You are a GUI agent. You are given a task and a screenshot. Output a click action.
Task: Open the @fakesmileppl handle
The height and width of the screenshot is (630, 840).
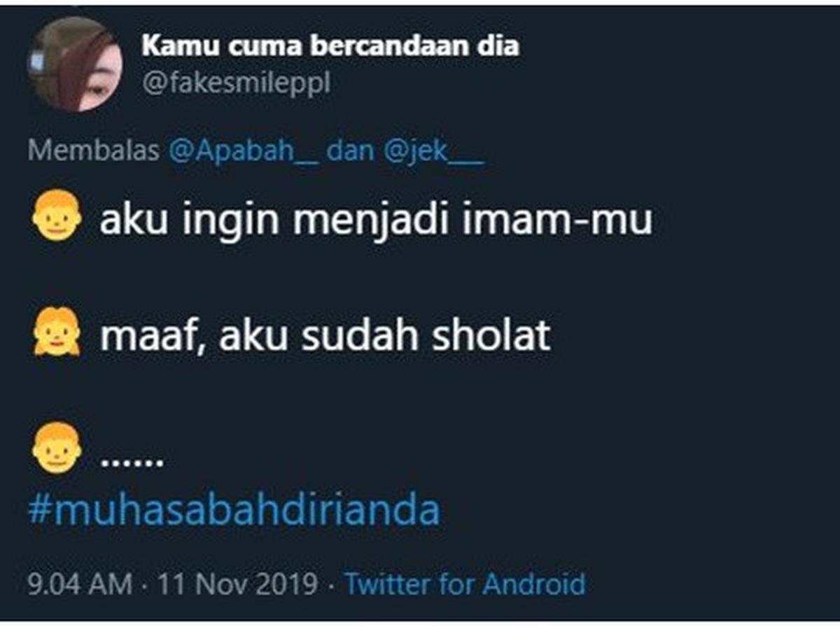236,83
